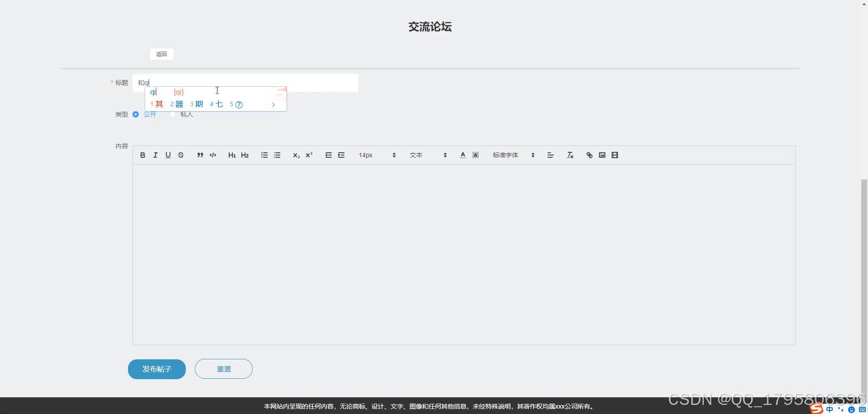Toggle strikethrough formatting in editor
Image resolution: width=868 pixels, height=414 pixels.
[x=180, y=155]
